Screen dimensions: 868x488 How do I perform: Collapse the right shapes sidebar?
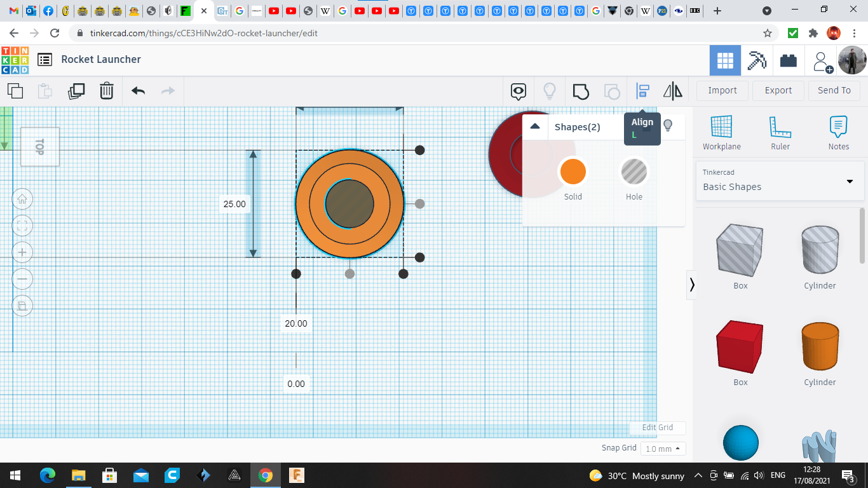(x=692, y=285)
